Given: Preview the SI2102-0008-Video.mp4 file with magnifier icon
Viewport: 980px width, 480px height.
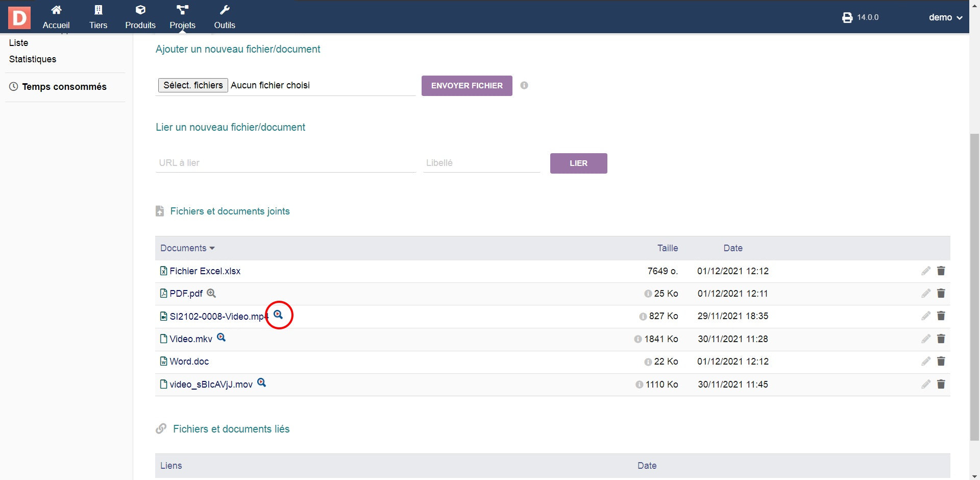Looking at the screenshot, I should pyautogui.click(x=278, y=315).
